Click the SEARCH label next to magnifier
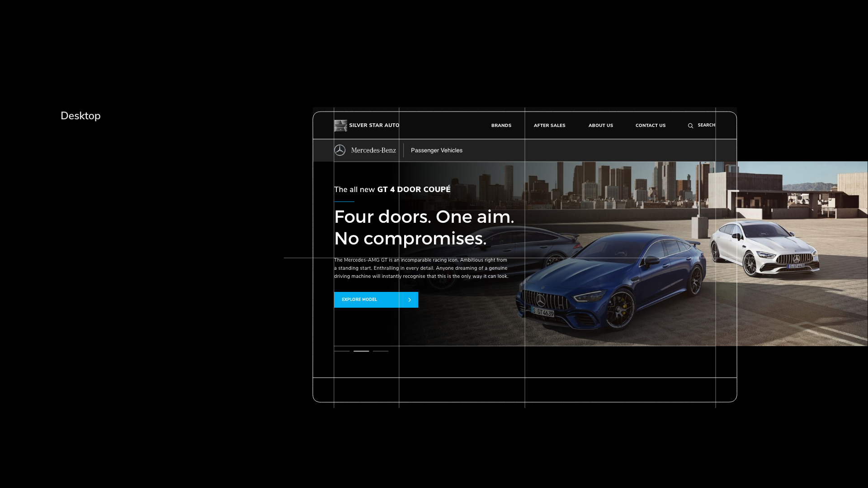Viewport: 868px width, 488px height. click(x=706, y=125)
